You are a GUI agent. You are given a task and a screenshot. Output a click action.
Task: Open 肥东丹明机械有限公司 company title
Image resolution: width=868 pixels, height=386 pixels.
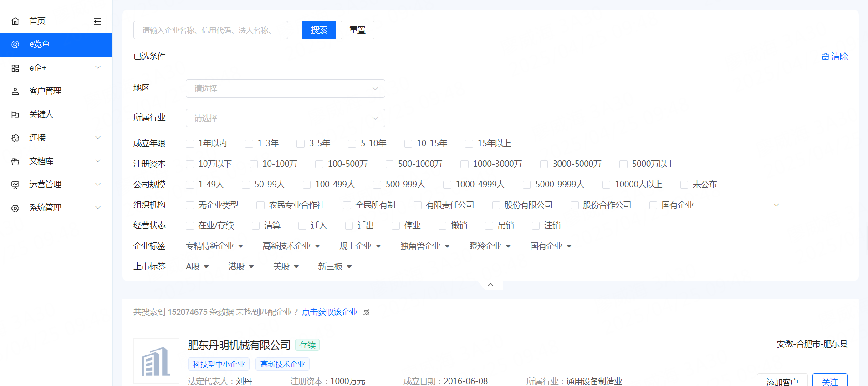click(x=239, y=345)
